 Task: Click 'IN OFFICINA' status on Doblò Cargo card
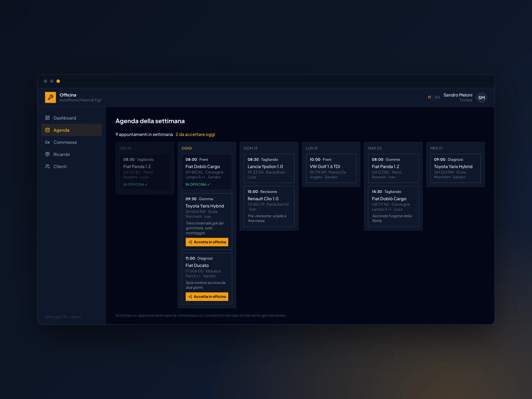pos(198,184)
